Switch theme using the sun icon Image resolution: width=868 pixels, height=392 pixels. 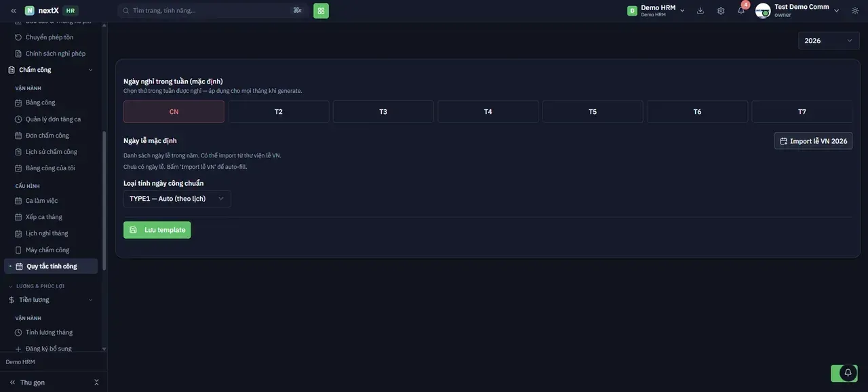point(855,11)
